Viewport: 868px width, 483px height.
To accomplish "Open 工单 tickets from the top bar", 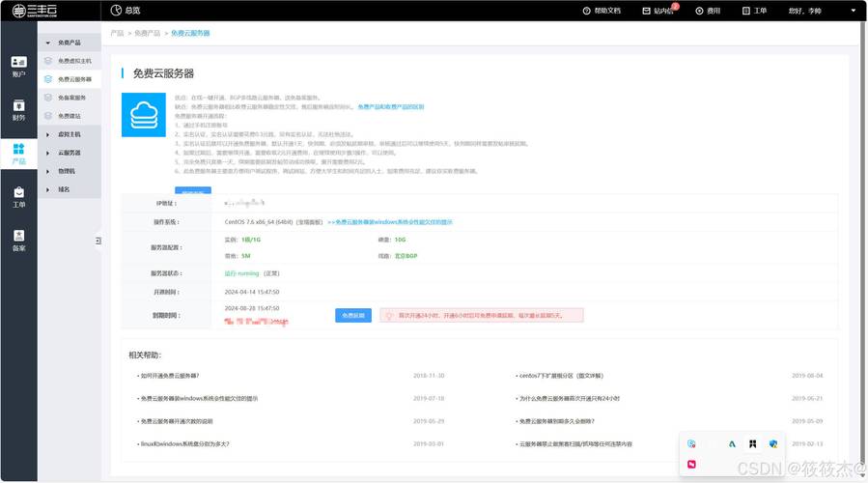I will click(x=754, y=11).
